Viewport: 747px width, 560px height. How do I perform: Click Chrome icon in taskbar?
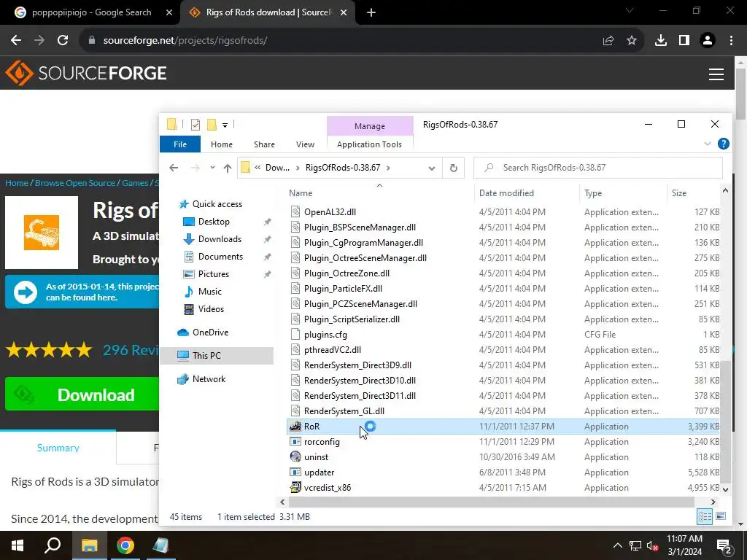coord(125,545)
